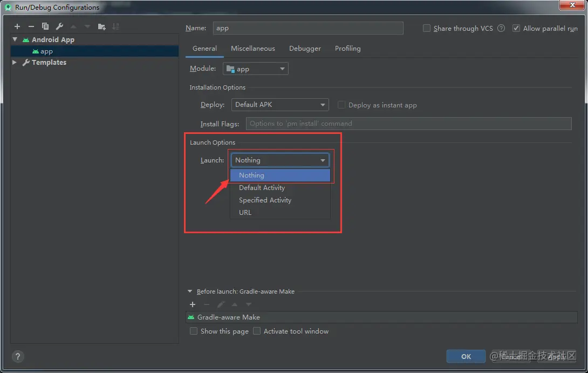The image size is (588, 373).
Task: Add a before launch task
Action: coord(193,304)
